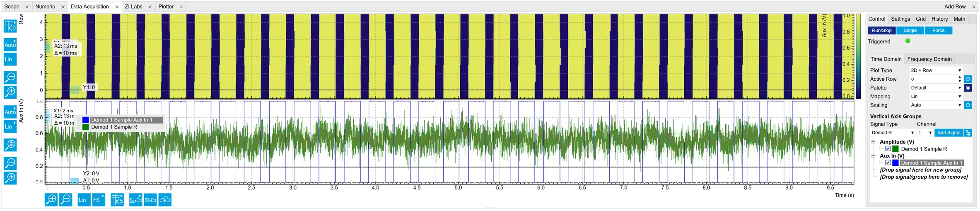Collapse the Amplitude (V) axis group
Screen dimensions: 980x211
point(873,142)
